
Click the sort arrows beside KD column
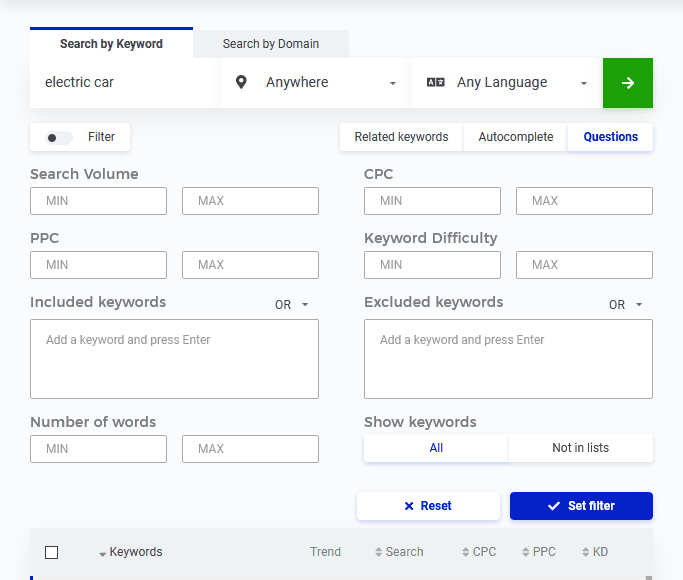pos(586,552)
